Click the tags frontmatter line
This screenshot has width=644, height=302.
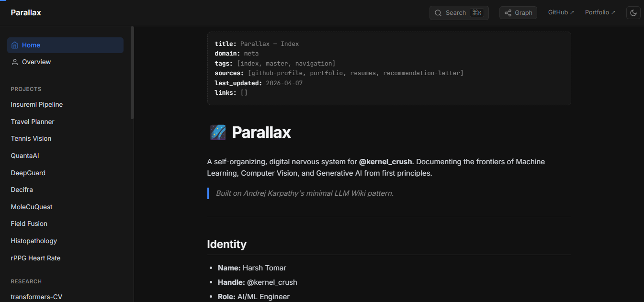click(x=275, y=63)
